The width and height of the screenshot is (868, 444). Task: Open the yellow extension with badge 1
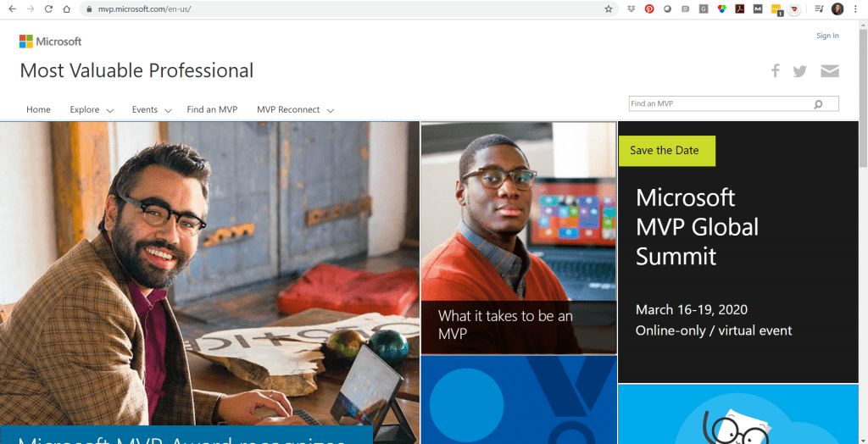(776, 9)
